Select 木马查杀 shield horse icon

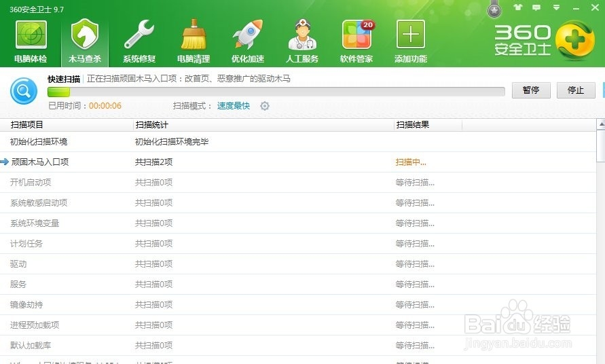point(85,35)
